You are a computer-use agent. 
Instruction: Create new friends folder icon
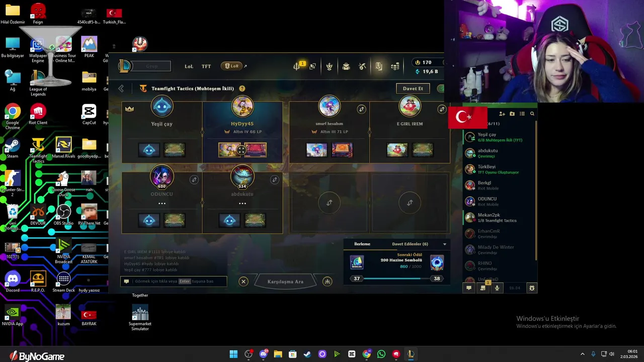click(x=512, y=114)
